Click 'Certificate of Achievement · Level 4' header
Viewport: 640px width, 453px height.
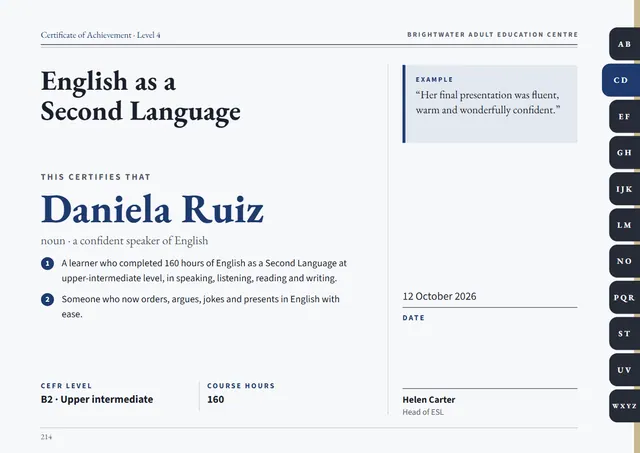[x=100, y=35]
